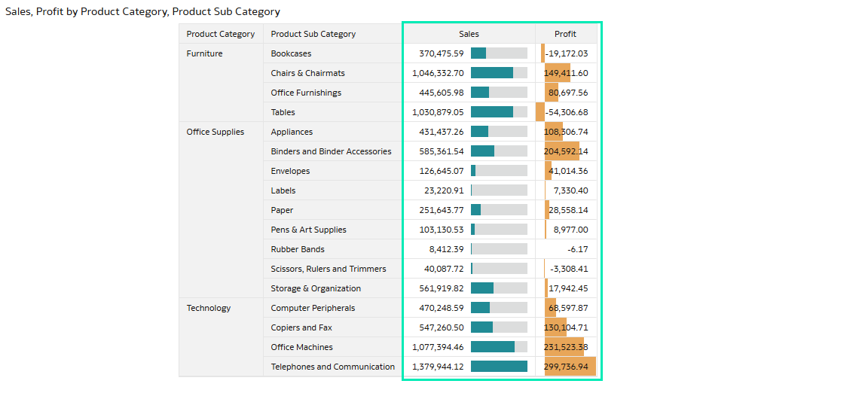Click Paper profit value 28,558.14
Screen dimensions: 868x402
pos(569,210)
